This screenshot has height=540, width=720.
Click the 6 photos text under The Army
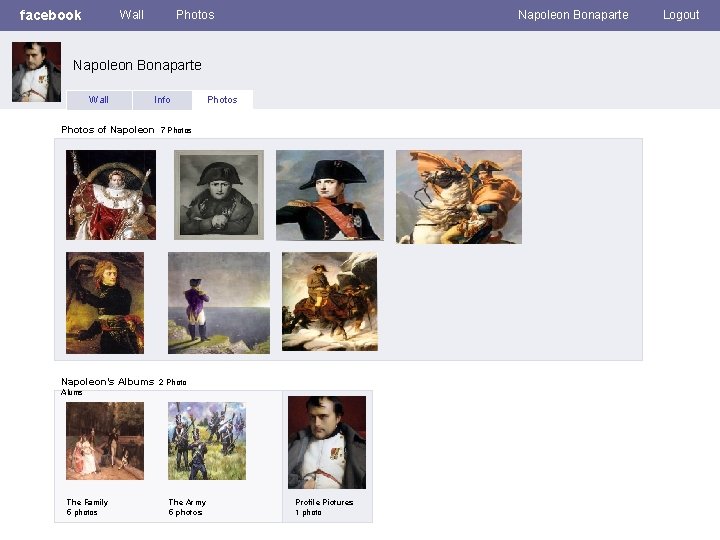tap(185, 512)
